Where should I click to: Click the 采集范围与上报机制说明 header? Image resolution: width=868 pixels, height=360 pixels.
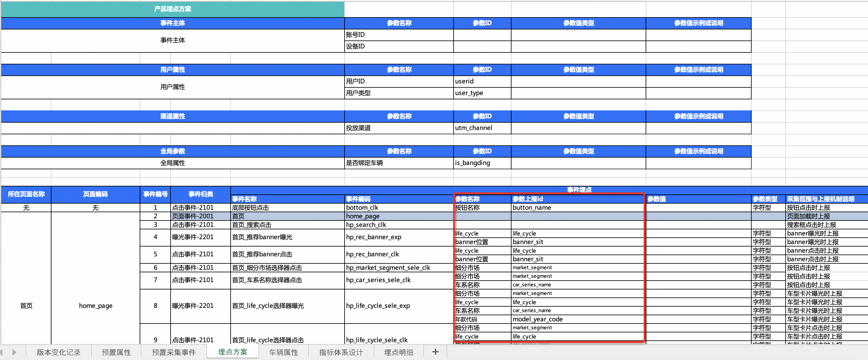[x=827, y=199]
